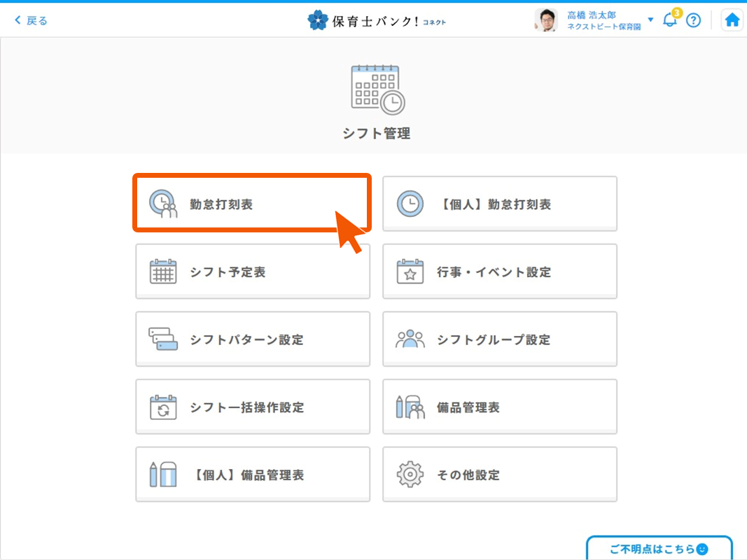Click the 勤怠打刻表 clock icon

coord(163,204)
